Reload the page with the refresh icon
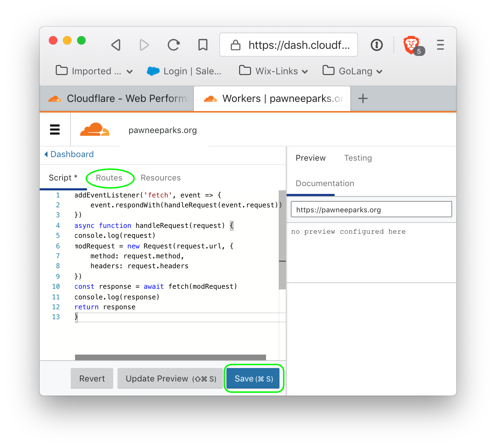The image size is (496, 448). [x=173, y=45]
